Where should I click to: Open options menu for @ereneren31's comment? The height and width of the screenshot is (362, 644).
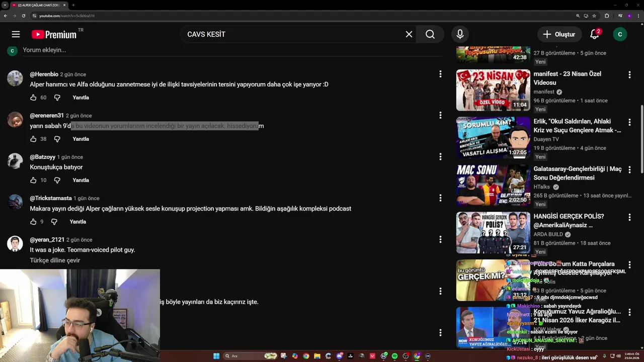440,115
